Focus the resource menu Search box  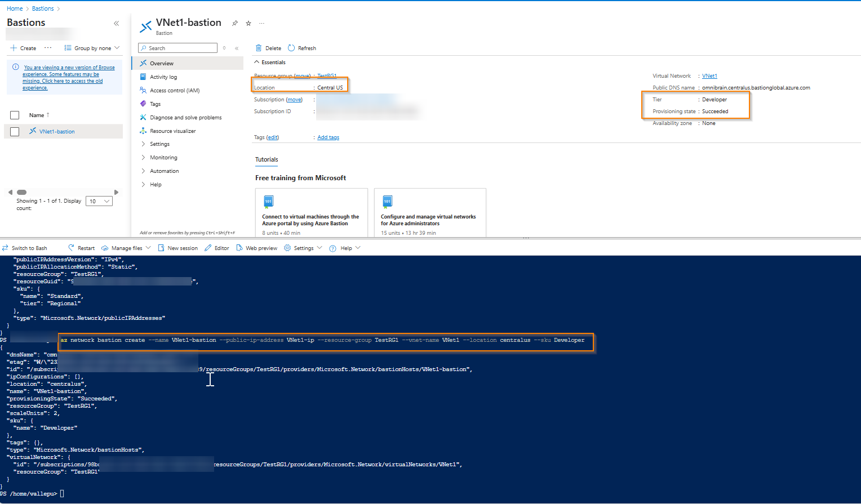(x=177, y=48)
